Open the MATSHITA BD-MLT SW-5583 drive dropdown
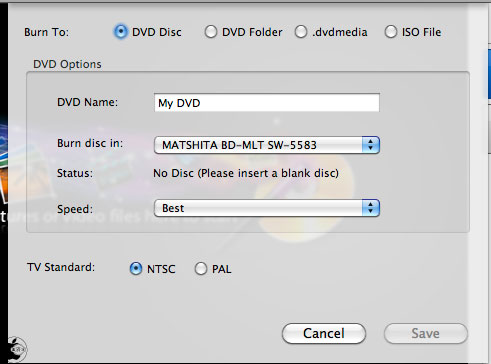 pos(267,145)
